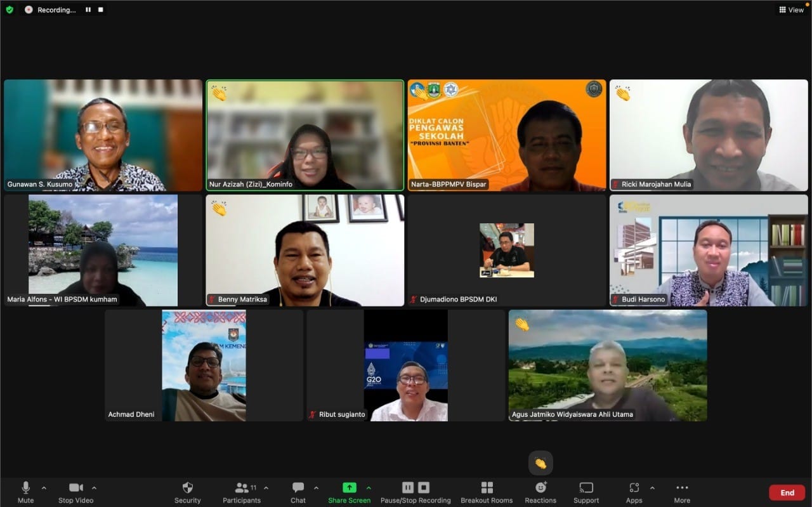Click the green Share Screen button
The image size is (812, 507).
point(350,492)
